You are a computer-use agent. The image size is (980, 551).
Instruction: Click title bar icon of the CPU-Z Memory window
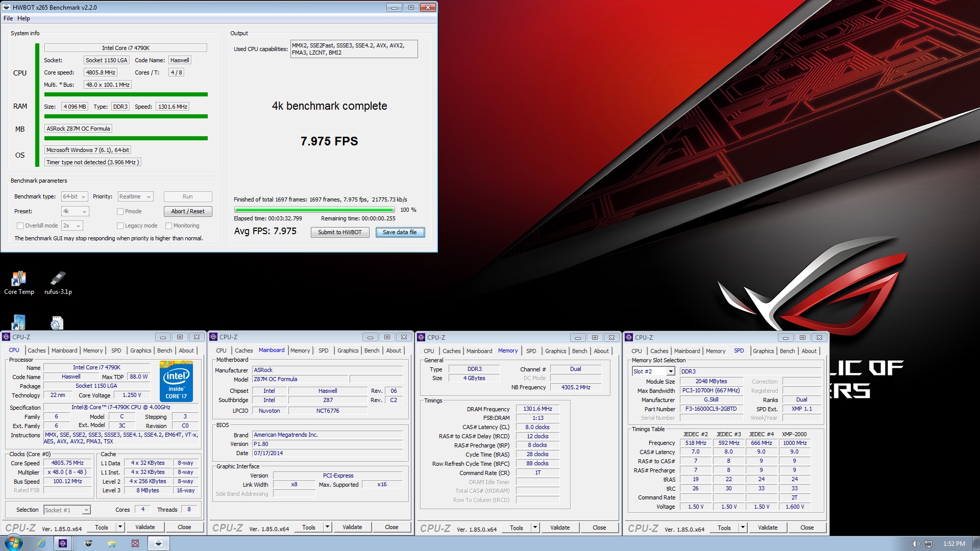point(421,338)
